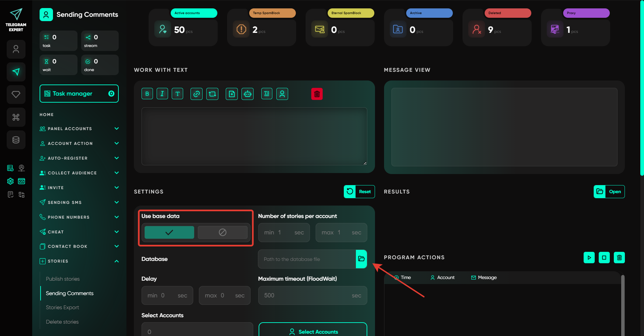Click the robot icon in text toolbar
The width and height of the screenshot is (644, 336).
click(x=248, y=94)
